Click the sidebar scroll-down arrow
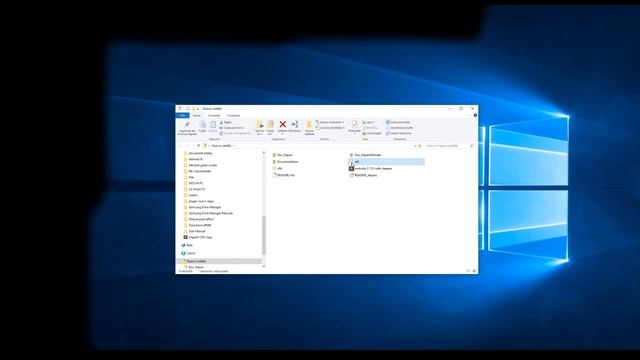 [264, 267]
